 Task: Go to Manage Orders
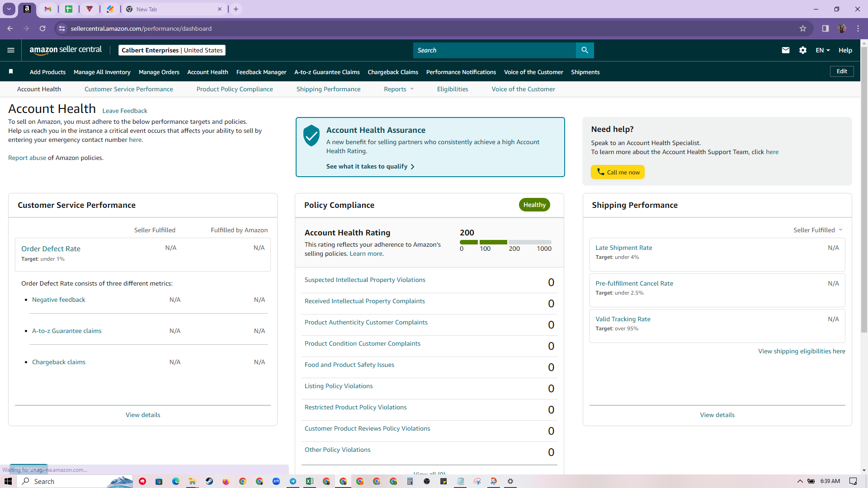[159, 72]
